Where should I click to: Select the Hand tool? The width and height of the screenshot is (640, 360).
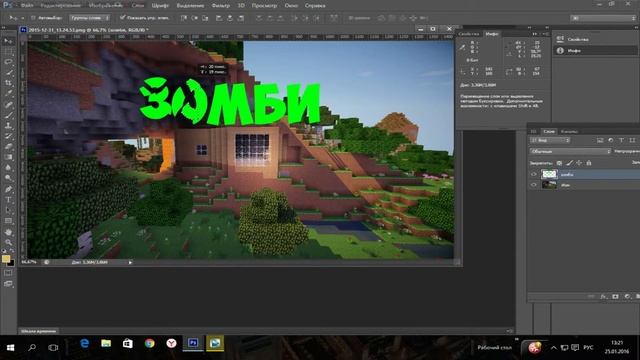8,232
